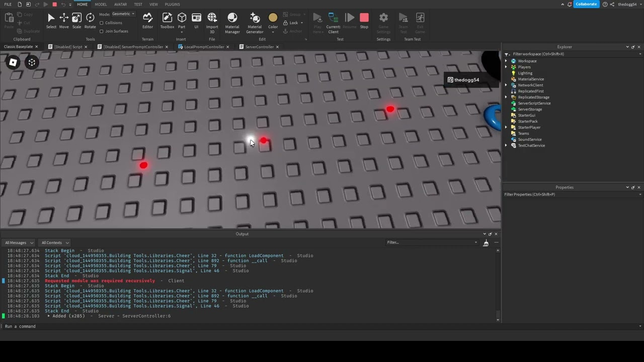644x362 pixels.
Task: Launch Material Generator
Action: pos(255,23)
